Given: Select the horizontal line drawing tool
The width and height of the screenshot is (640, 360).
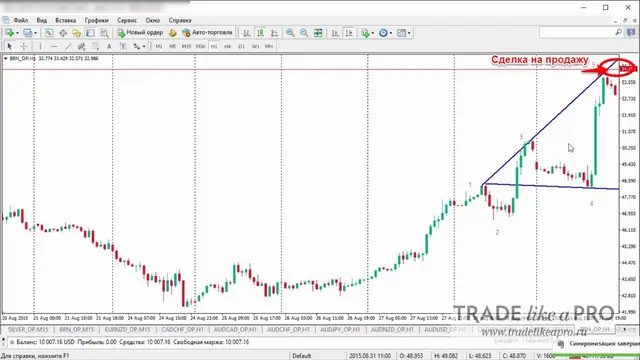Looking at the screenshot, I should pyautogui.click(x=54, y=46).
